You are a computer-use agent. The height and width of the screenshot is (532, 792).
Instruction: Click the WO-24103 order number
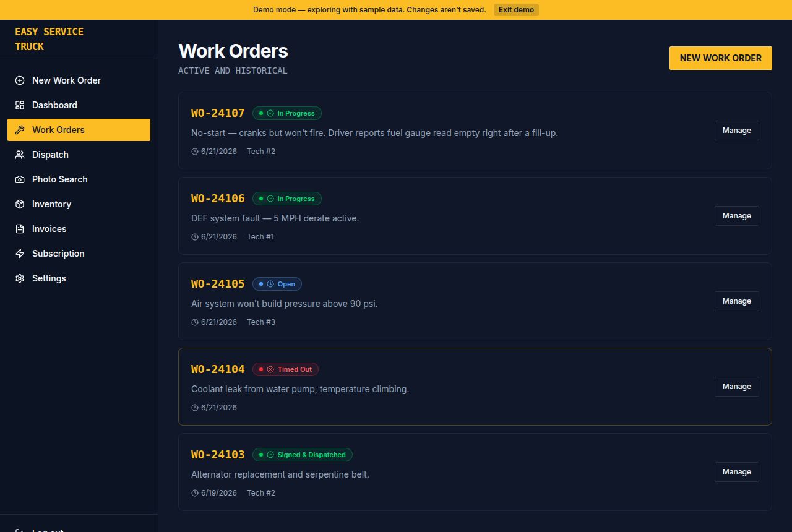coord(218,455)
